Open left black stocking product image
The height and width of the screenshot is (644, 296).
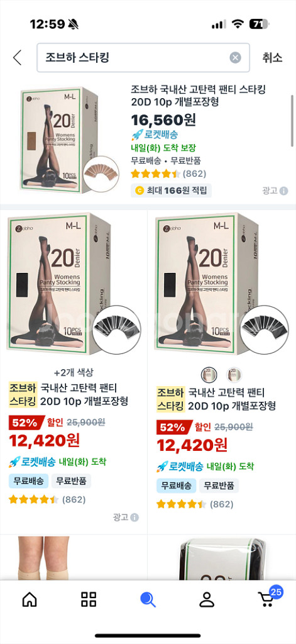click(x=73, y=284)
